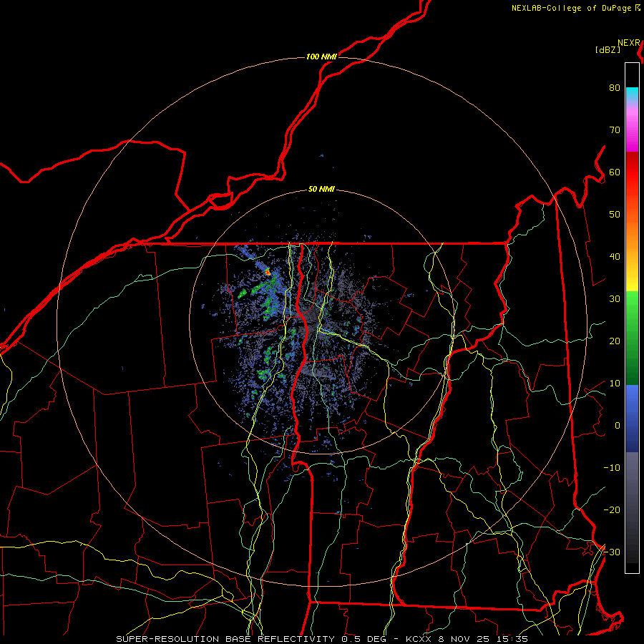
Task: Click the -30 dBZ scale value
Action: click(x=612, y=552)
